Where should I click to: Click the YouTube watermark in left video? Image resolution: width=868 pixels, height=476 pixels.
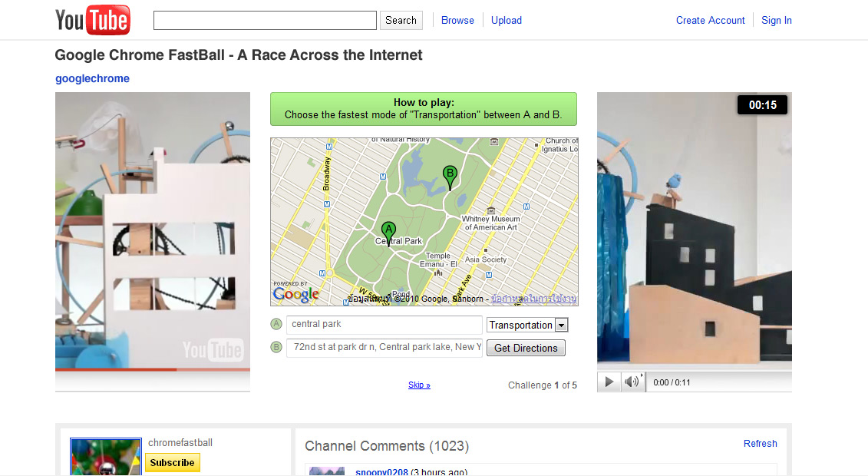point(213,350)
